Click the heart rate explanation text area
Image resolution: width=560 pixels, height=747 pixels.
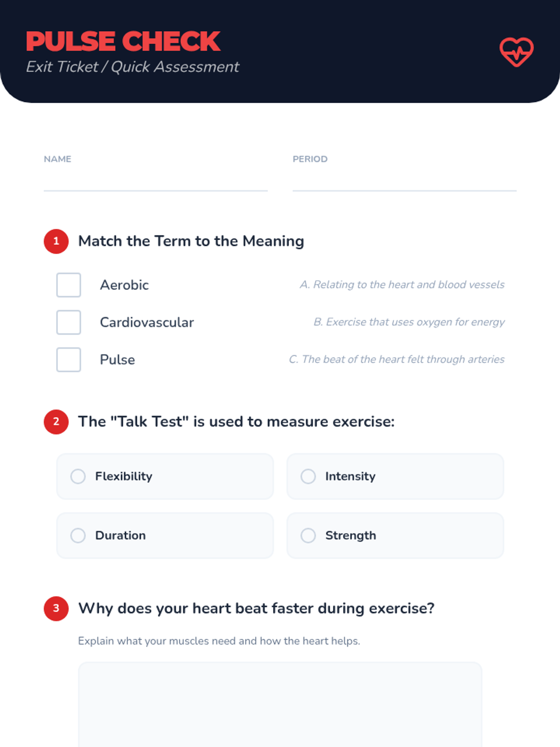(x=280, y=705)
